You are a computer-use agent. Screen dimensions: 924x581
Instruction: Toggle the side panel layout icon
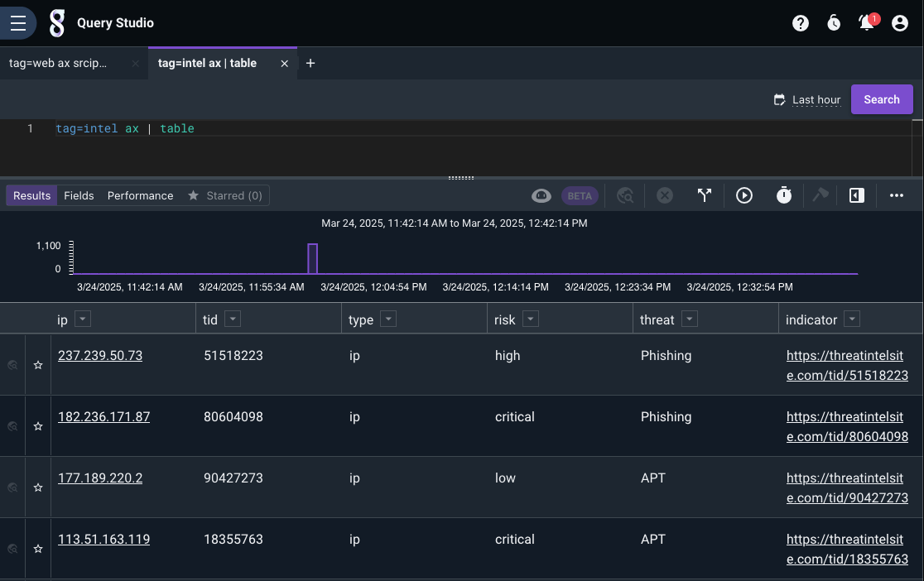click(857, 195)
